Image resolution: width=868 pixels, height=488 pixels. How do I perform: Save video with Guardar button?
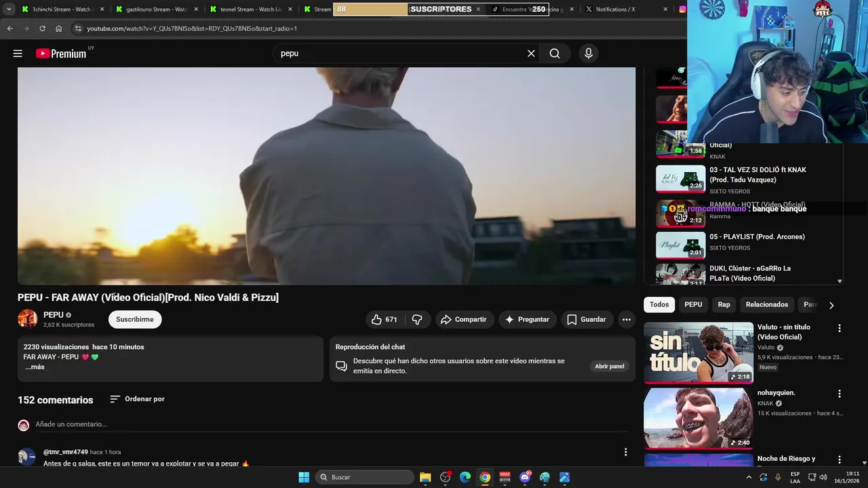587,319
